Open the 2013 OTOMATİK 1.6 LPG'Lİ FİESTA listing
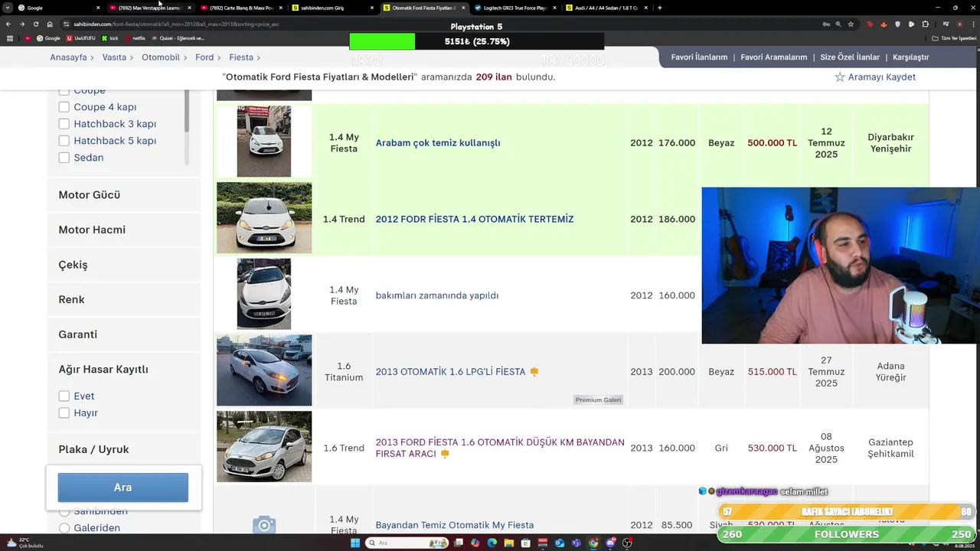Screen dimensions: 980x551 [x=450, y=372]
